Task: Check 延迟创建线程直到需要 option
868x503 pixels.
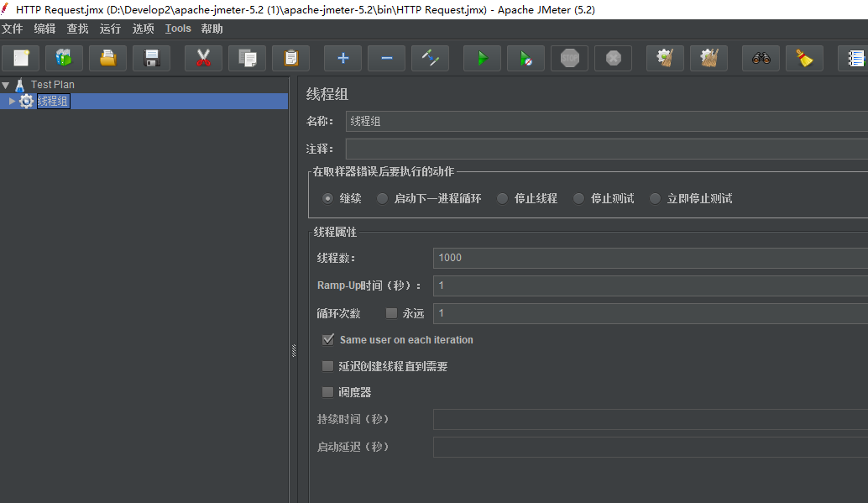Action: (327, 366)
